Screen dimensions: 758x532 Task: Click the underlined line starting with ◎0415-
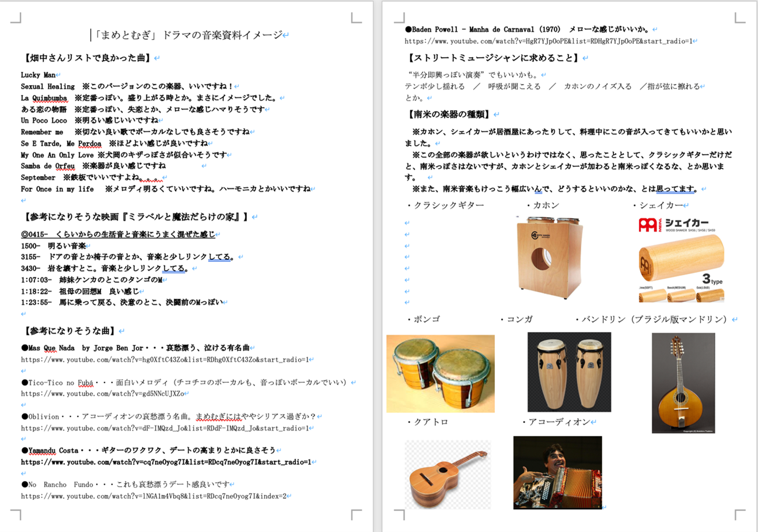click(x=118, y=235)
